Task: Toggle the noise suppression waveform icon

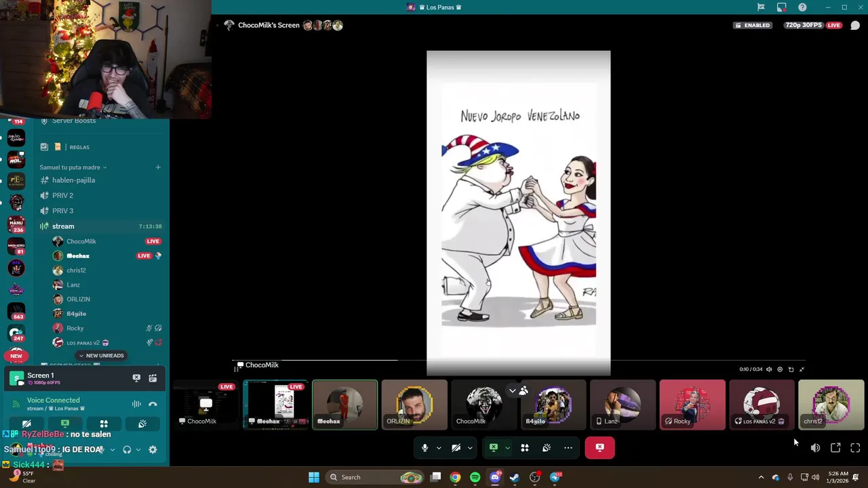Action: pos(136,404)
